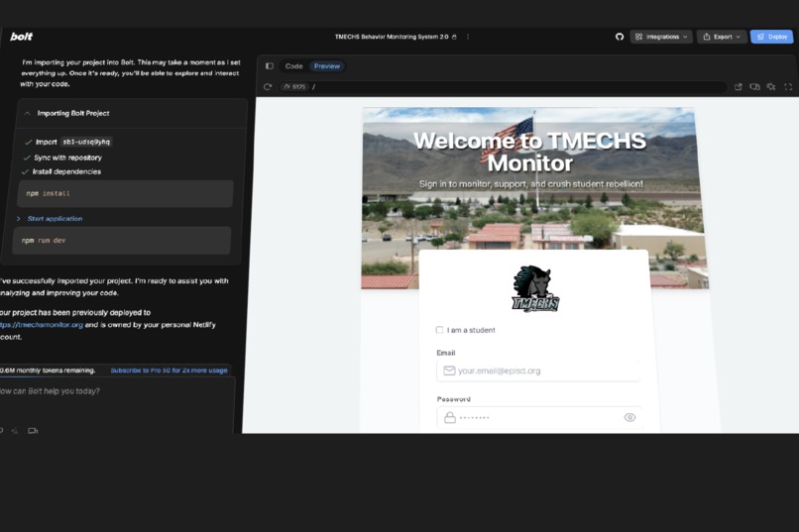Click the TMECHS mustang logo

[x=535, y=288]
